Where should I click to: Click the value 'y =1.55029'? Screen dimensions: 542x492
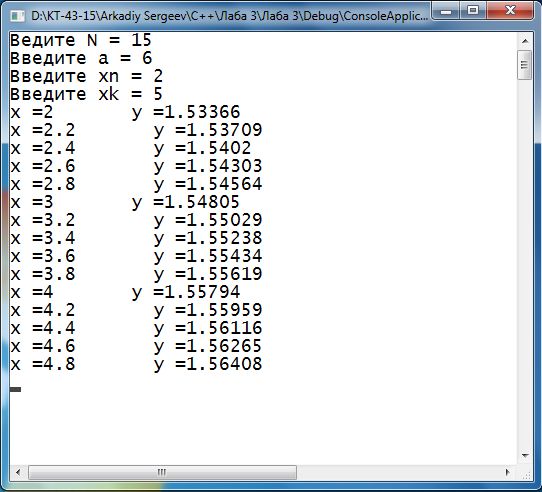[208, 221]
